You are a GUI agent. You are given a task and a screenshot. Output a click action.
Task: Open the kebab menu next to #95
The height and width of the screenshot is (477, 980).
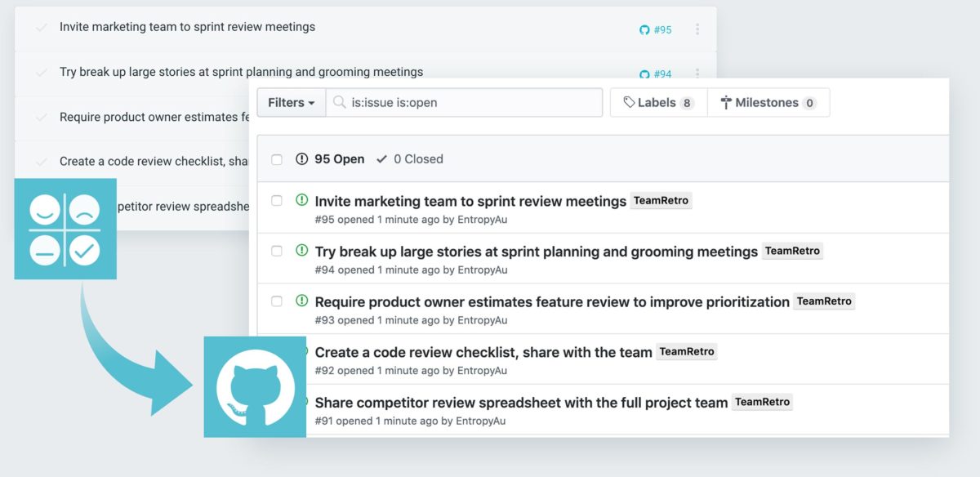click(697, 29)
